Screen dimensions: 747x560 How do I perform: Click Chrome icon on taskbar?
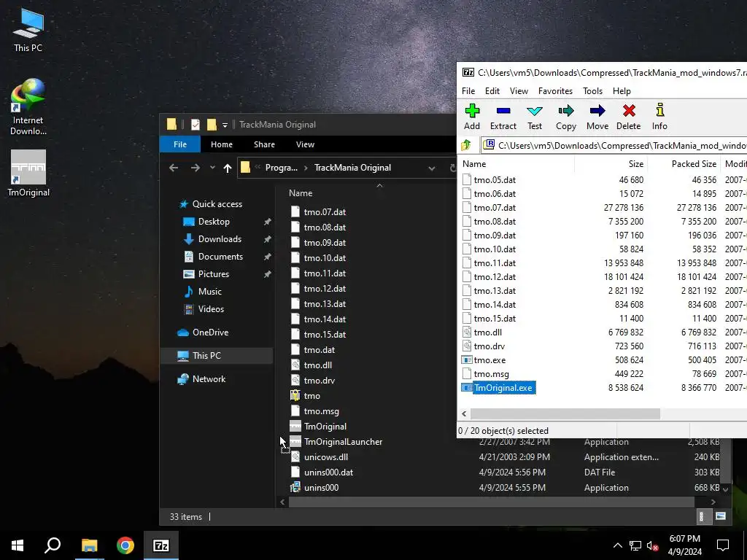tap(125, 545)
